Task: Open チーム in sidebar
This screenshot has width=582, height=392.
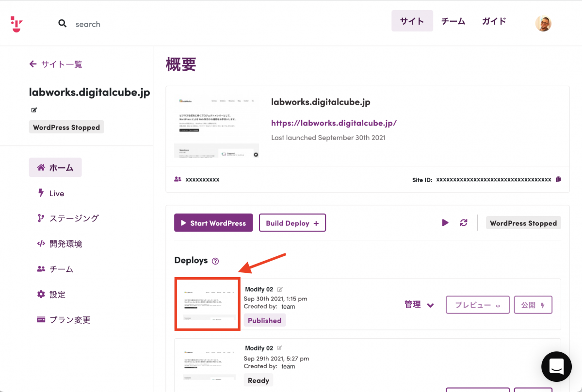Action: point(55,269)
